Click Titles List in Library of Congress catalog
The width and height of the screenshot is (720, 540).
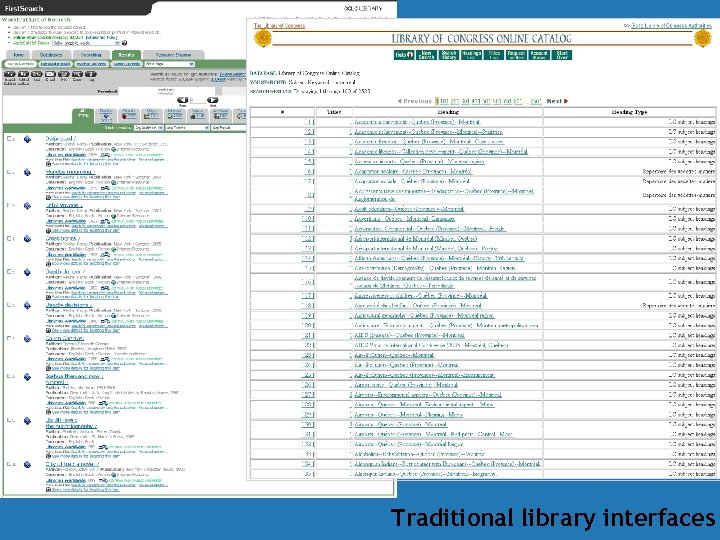pyautogui.click(x=494, y=55)
